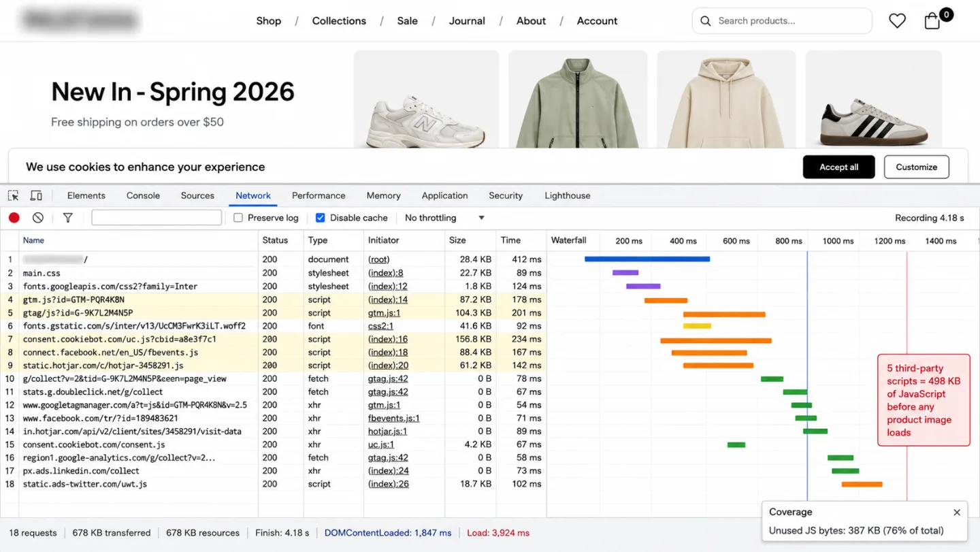Open the Shop menu

pyautogui.click(x=269, y=21)
